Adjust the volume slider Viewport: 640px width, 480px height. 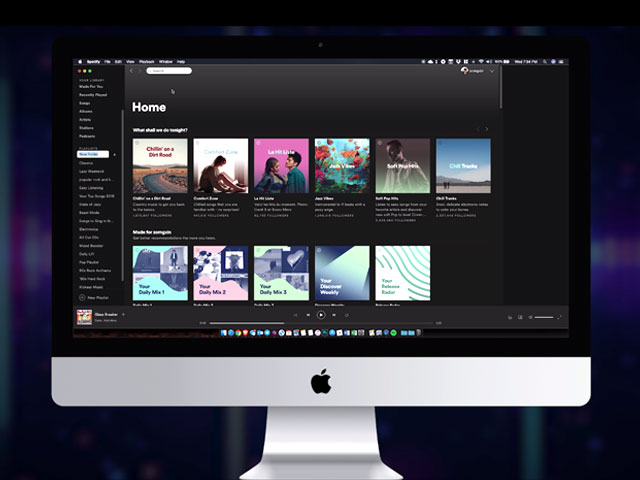[544, 317]
